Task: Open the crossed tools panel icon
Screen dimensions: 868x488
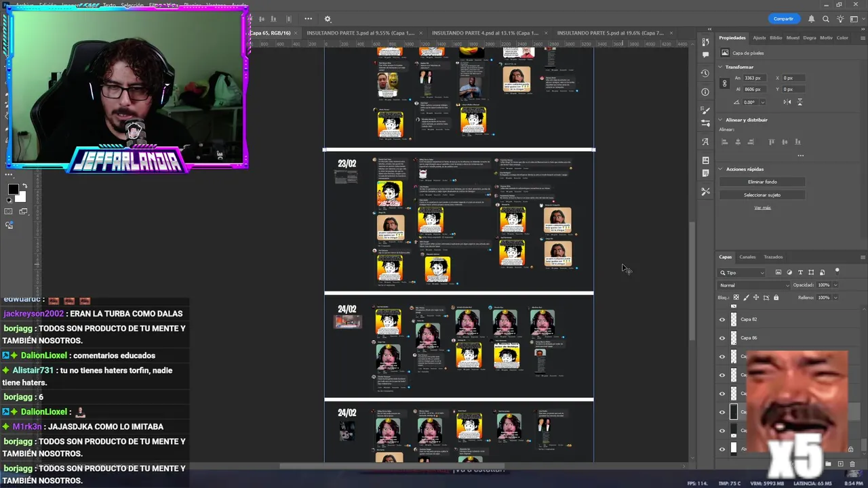Action: (705, 192)
